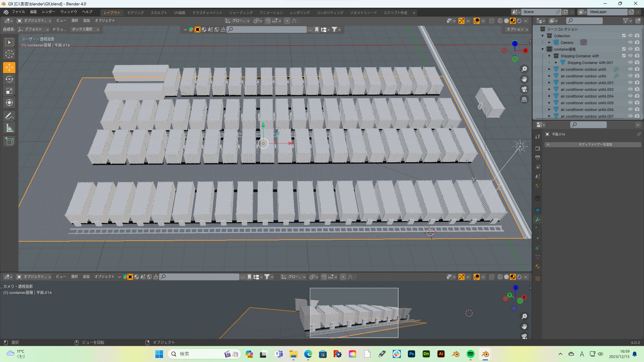Disable Camera in renders
This screenshot has width=644, height=362.
click(x=637, y=43)
